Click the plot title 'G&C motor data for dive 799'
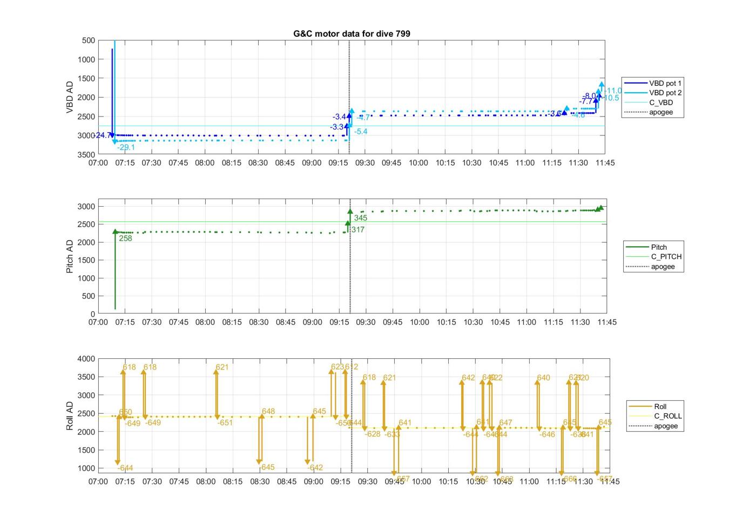The height and width of the screenshot is (532, 756). pyautogui.click(x=352, y=33)
